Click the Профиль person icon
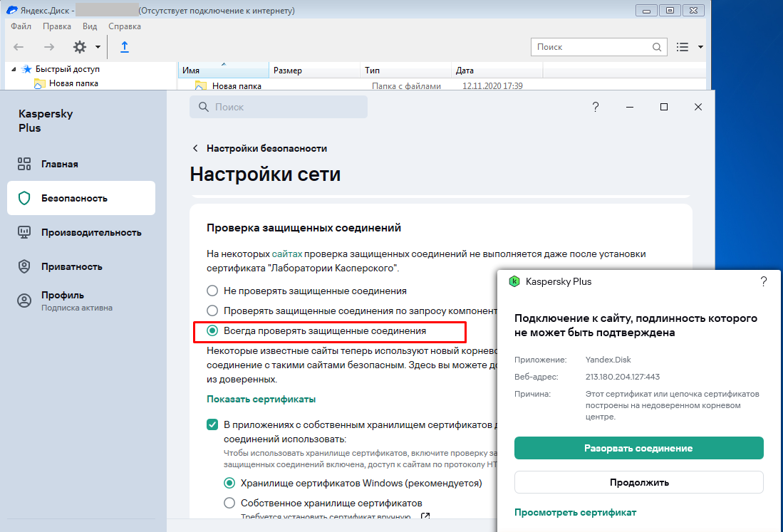The image size is (783, 532). (x=24, y=301)
